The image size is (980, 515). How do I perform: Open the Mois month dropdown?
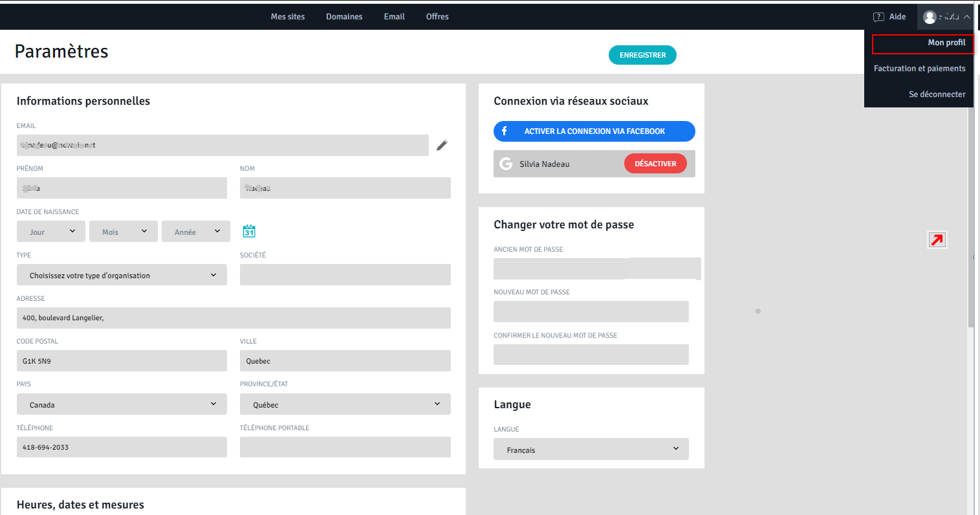124,232
